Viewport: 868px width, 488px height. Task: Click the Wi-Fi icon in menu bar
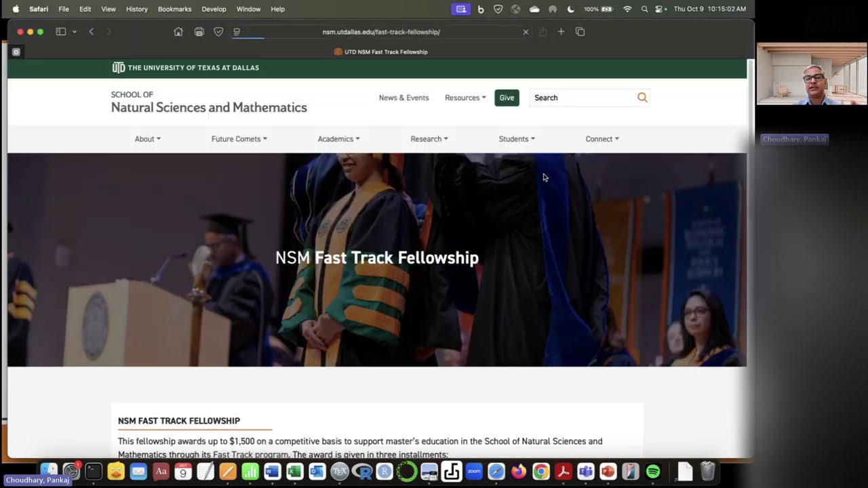click(x=627, y=9)
